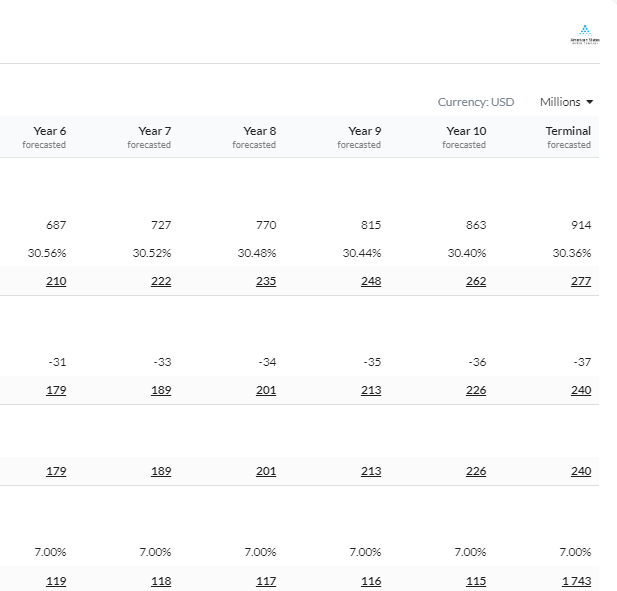Select the Year 6 forecasted column header
Screen dimensions: 617x591
coord(49,137)
